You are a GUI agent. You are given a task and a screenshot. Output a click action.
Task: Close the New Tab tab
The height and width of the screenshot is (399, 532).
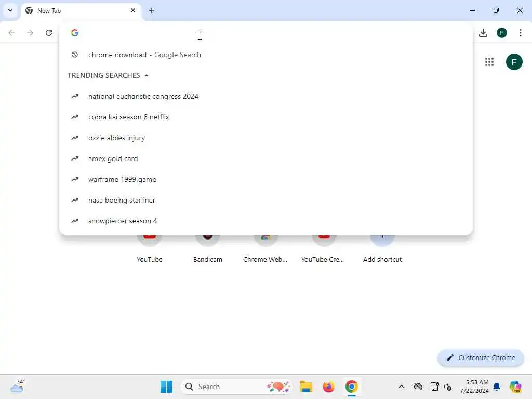click(133, 10)
